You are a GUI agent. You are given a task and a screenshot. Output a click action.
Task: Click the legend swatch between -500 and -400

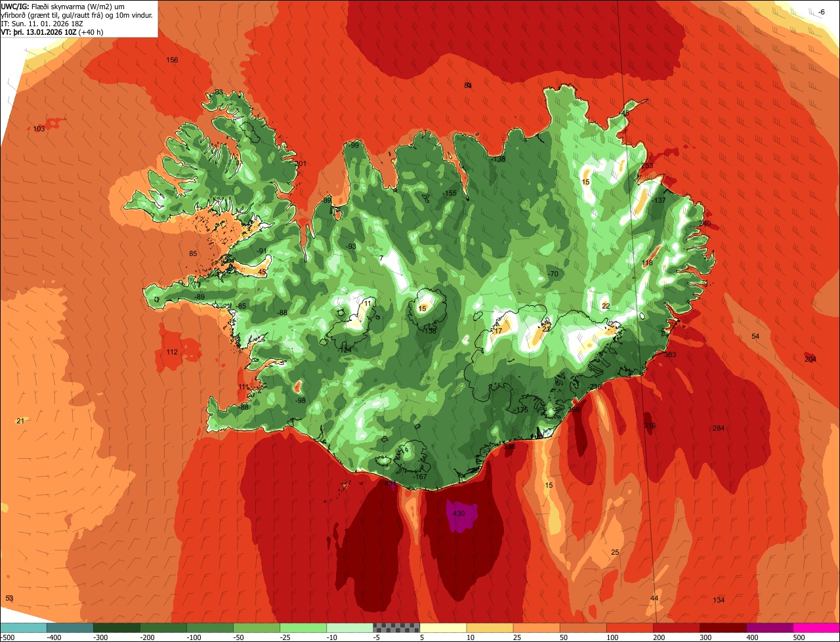(23, 627)
